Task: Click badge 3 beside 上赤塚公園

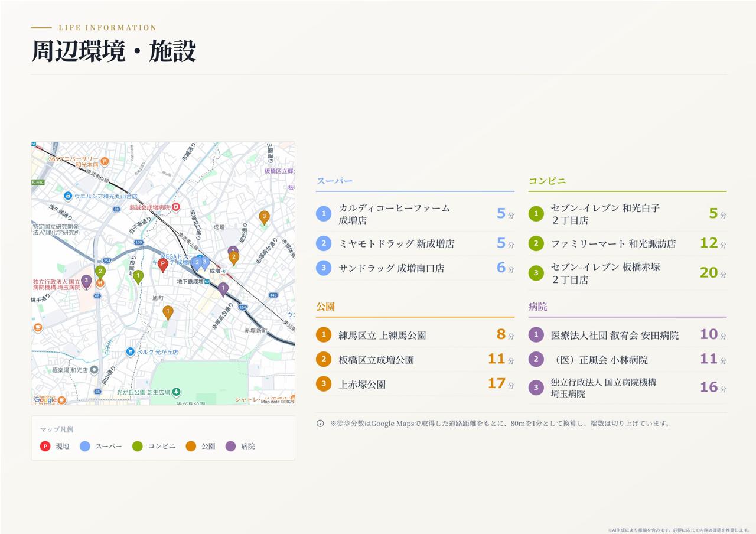Action: coord(324,384)
